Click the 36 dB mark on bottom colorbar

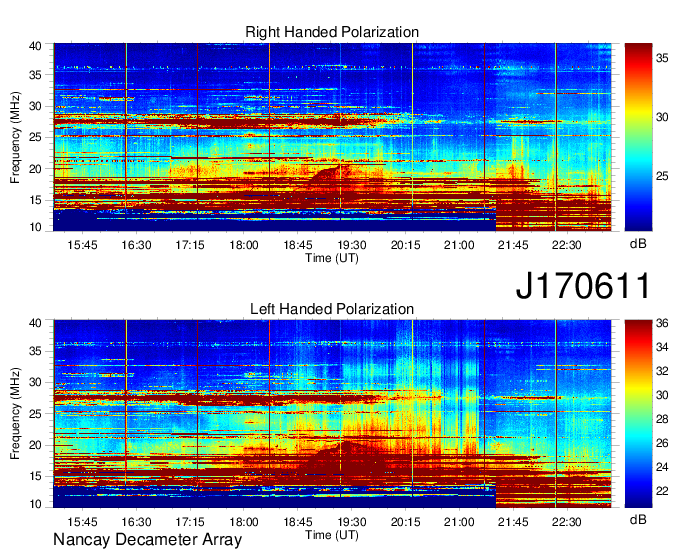662,323
